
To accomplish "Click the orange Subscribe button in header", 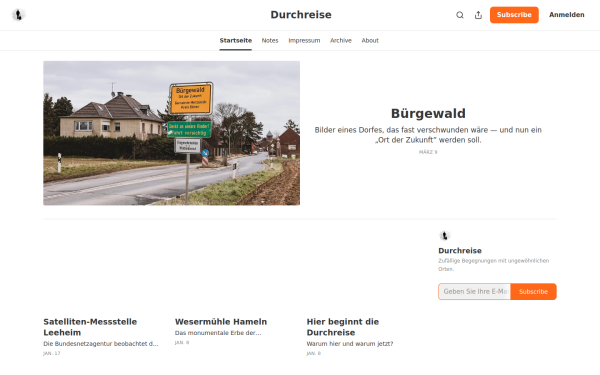I will 514,15.
